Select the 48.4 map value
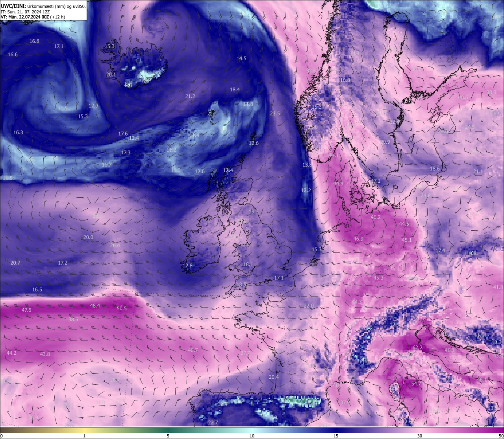 95,306
